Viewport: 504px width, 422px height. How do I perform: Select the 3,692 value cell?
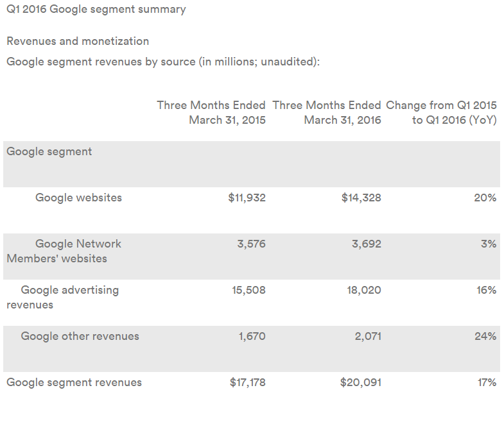[366, 244]
